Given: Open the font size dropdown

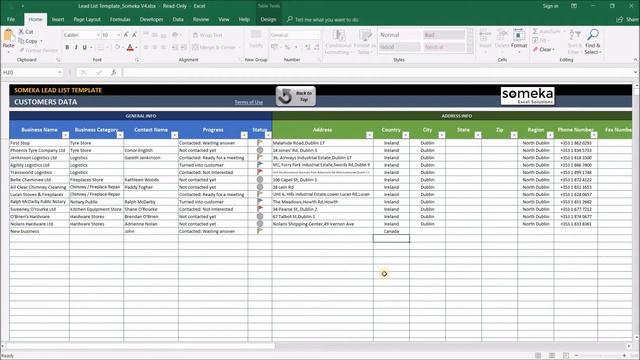Looking at the screenshot, I should pos(118,35).
